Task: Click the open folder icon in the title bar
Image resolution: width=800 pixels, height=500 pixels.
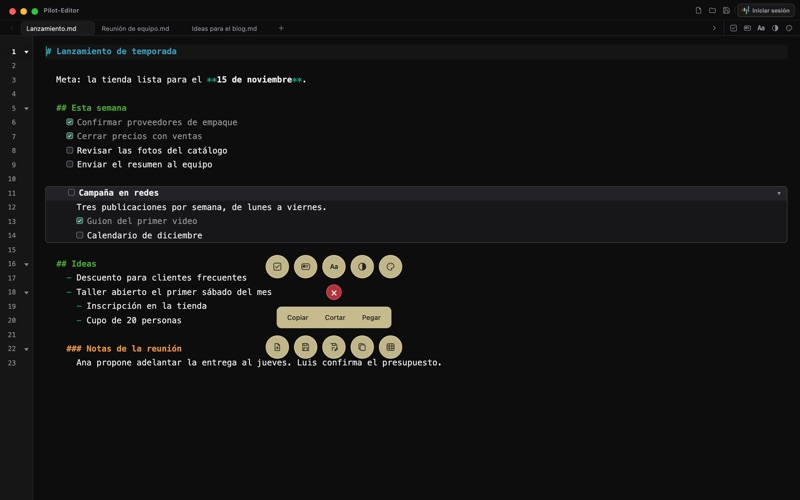Action: (712, 10)
